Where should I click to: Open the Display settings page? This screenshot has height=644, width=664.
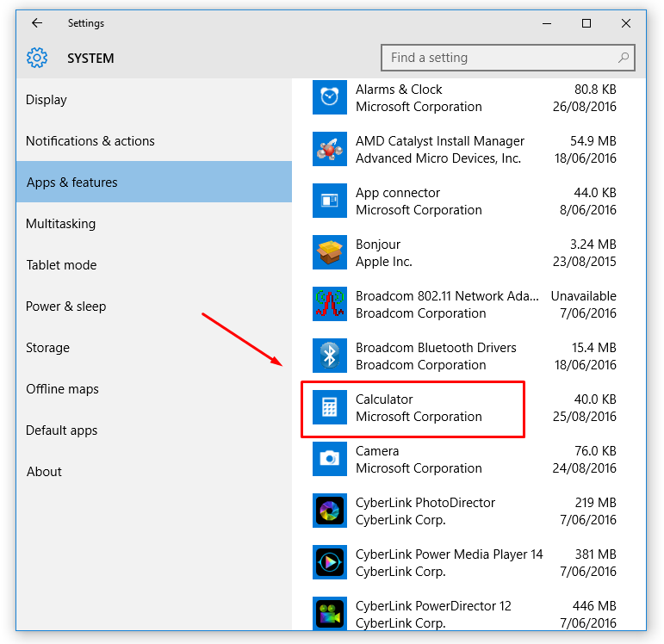(47, 100)
